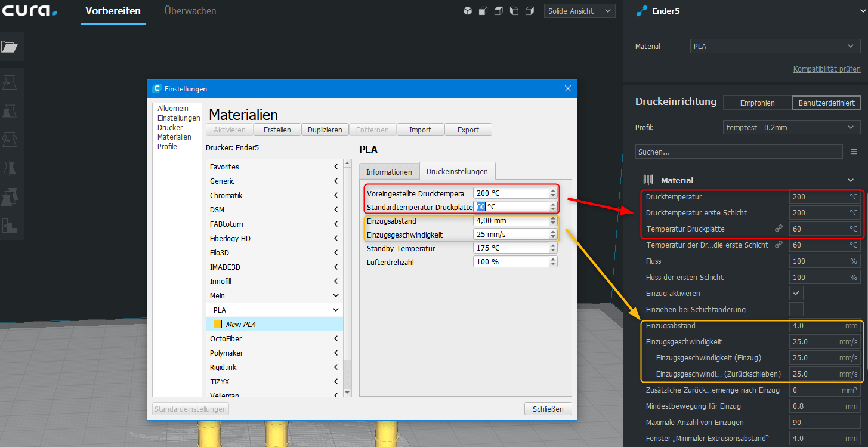Click Maximale Anzahl von Einzügen value field
This screenshot has width=868, height=447.
click(x=824, y=423)
